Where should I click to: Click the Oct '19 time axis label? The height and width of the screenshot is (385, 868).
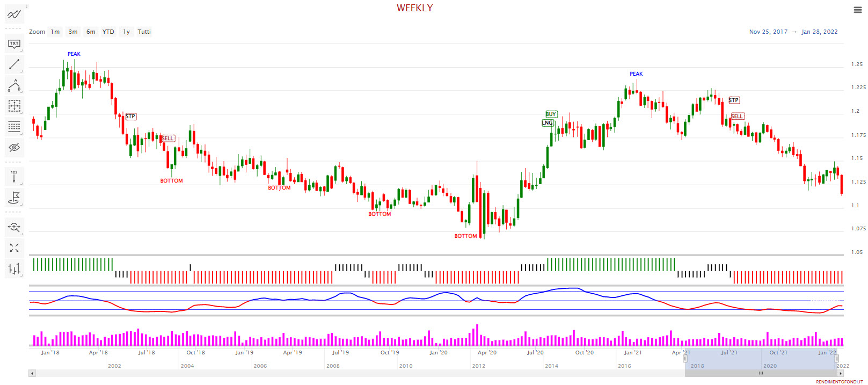click(x=390, y=353)
